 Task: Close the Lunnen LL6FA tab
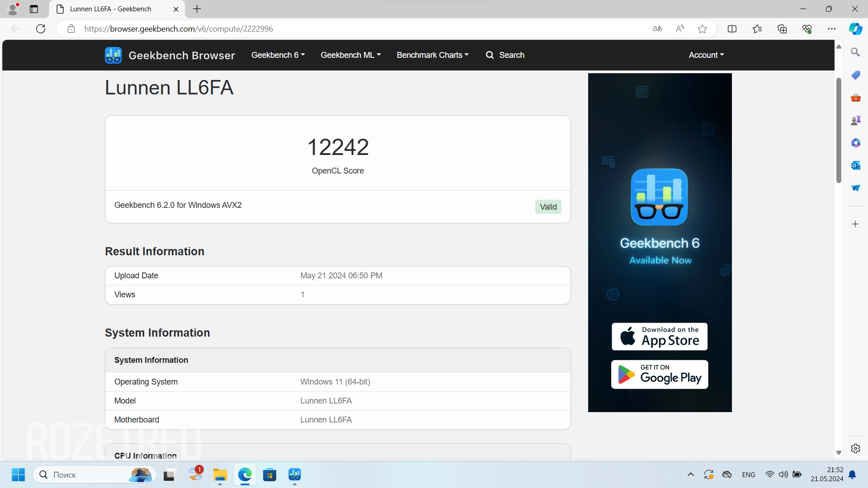coord(176,9)
